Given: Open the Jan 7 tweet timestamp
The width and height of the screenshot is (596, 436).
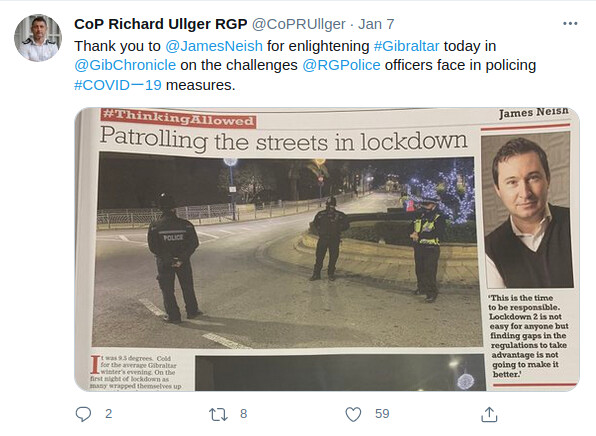Looking at the screenshot, I should (x=376, y=24).
